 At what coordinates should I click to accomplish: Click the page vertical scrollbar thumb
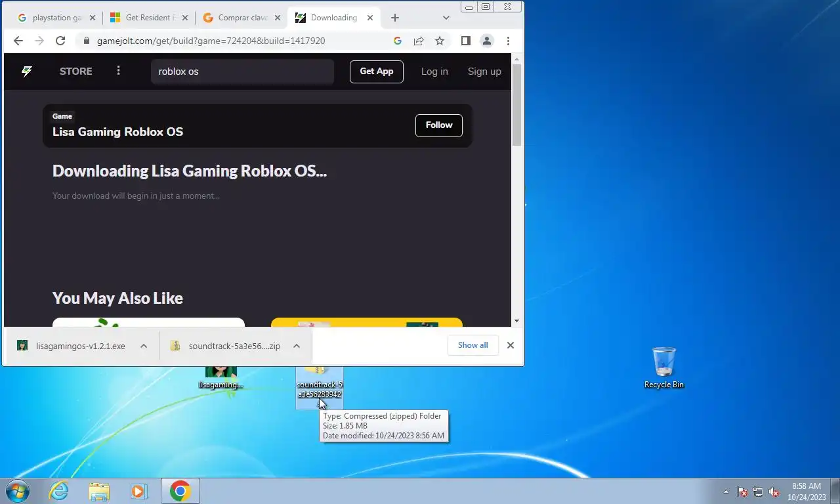tap(517, 105)
